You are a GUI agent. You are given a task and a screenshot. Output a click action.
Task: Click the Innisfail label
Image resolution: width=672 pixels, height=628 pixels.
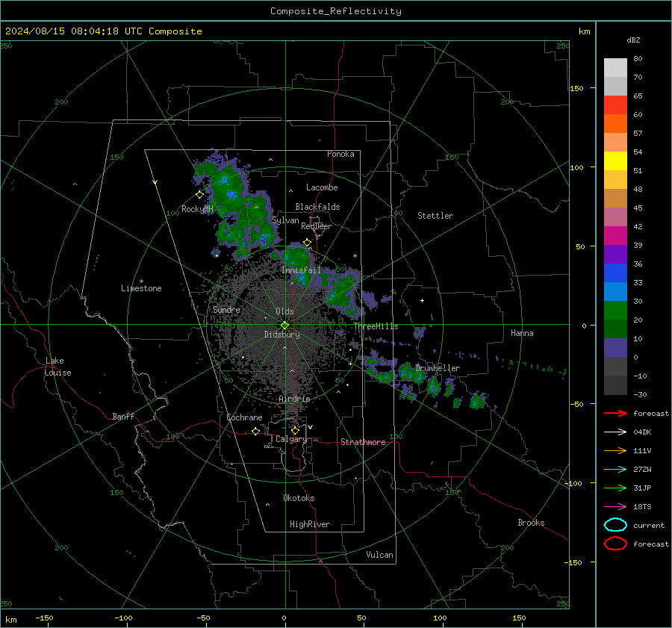coord(301,270)
